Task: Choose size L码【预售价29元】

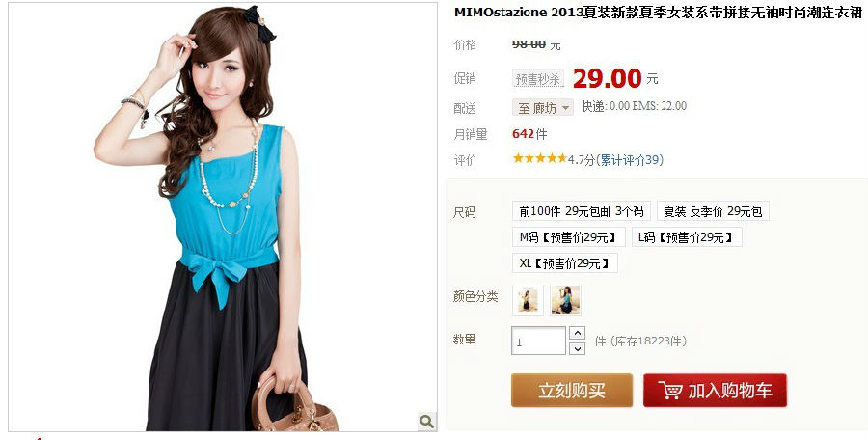Action: point(687,237)
